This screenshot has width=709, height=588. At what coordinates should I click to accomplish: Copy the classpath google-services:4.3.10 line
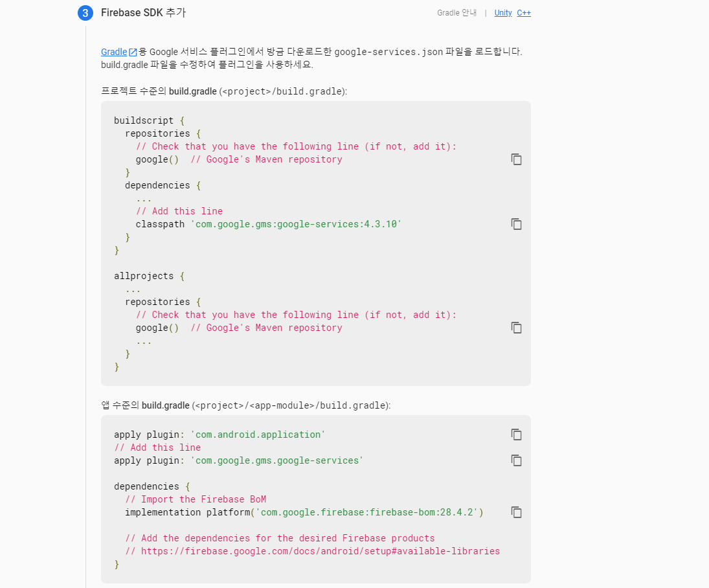point(517,224)
